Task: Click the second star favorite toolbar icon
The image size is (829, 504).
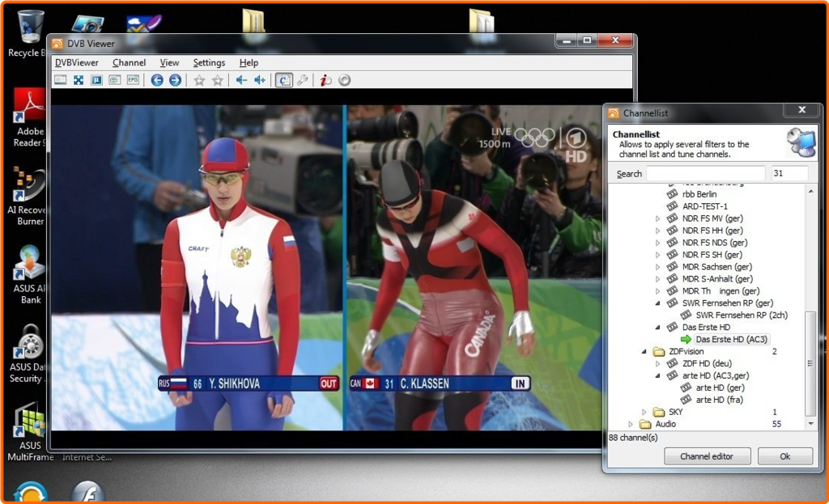Action: click(x=217, y=80)
